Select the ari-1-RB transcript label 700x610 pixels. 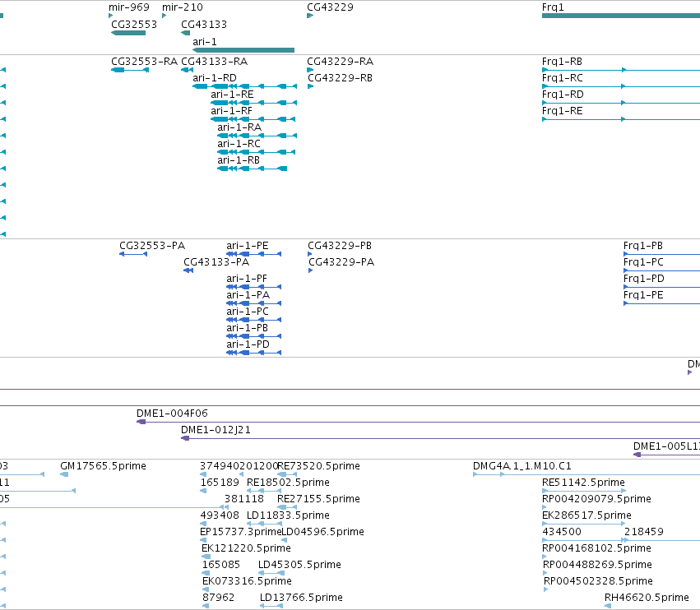(239, 160)
